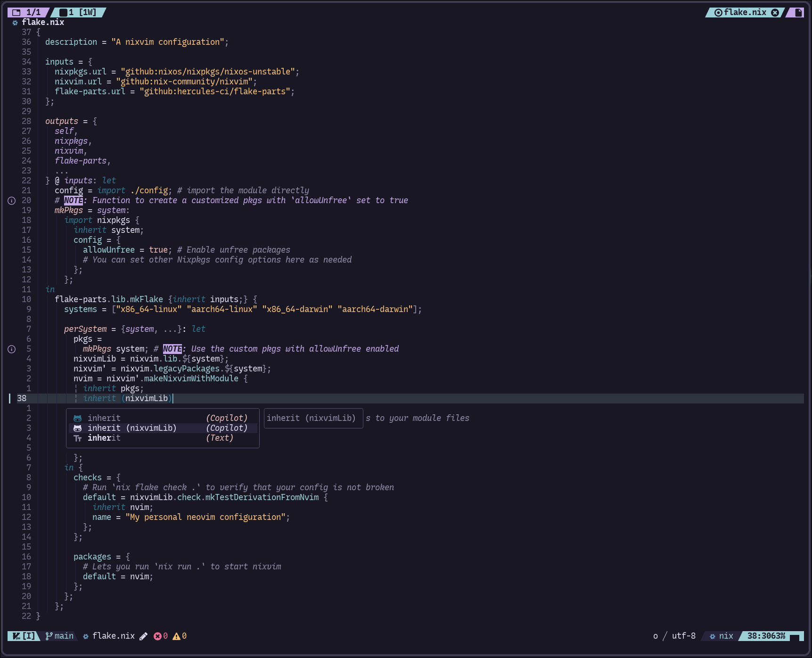This screenshot has height=658, width=812.
Task: Select the window count tab 1 [1W]
Action: point(78,12)
